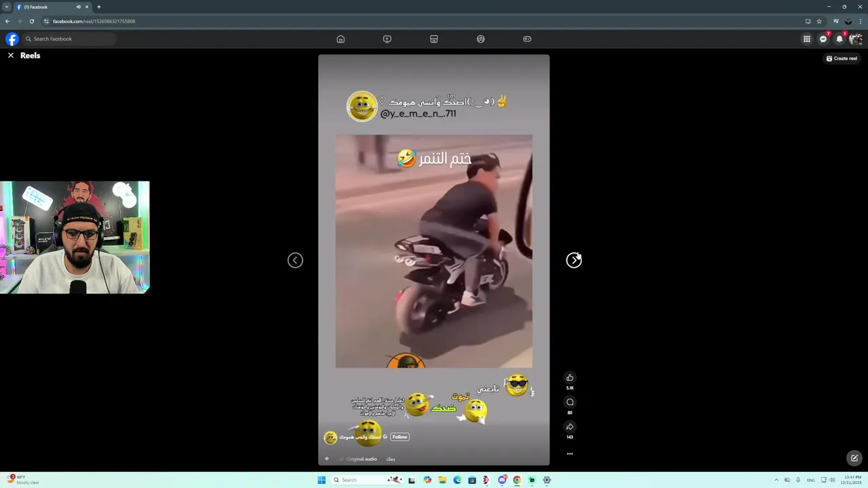
Task: Open the Windows Start menu
Action: tap(321, 480)
